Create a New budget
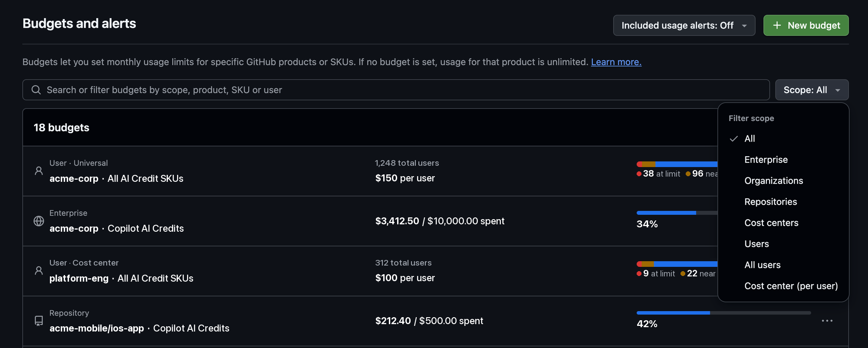 click(x=806, y=26)
